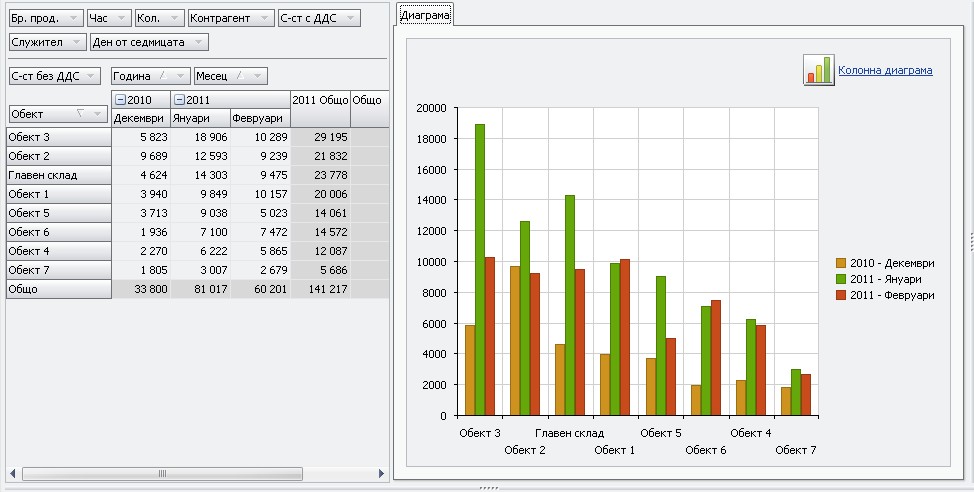The width and height of the screenshot is (974, 492).
Task: Click the Колонна диаграма link
Action: (x=885, y=70)
